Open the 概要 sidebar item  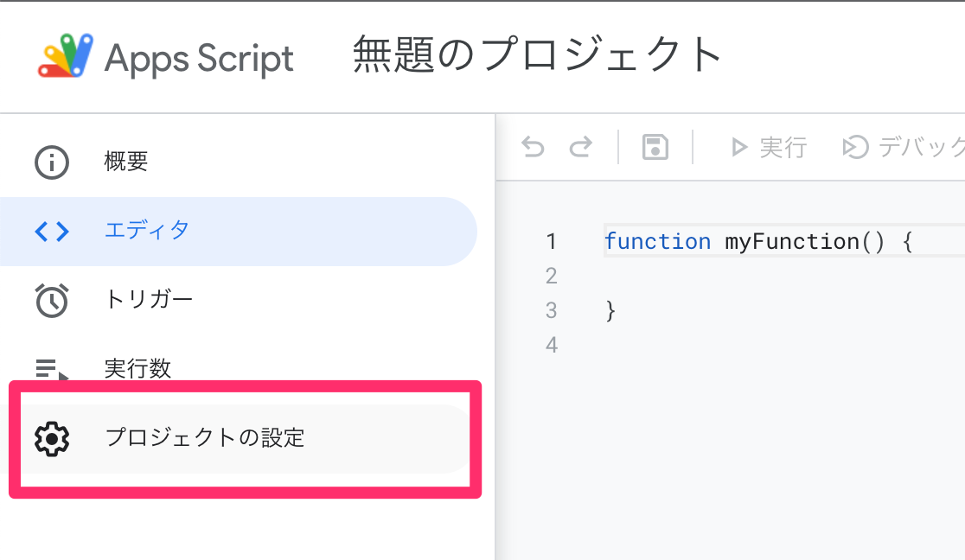[126, 162]
